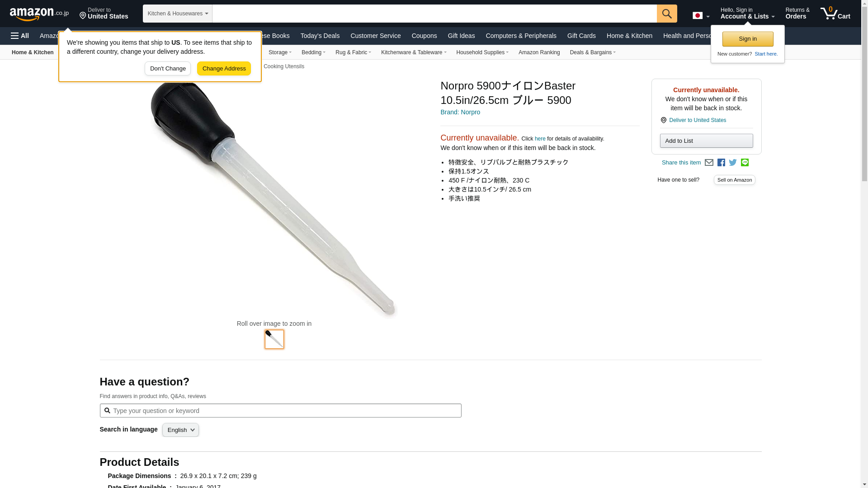Click the search magnifier button
The image size is (868, 488).
[667, 14]
